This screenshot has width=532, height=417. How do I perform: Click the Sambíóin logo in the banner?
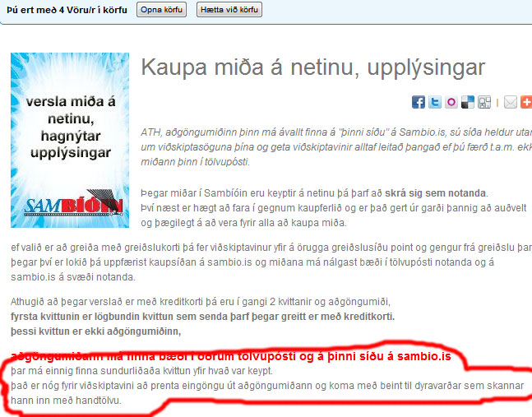(68, 204)
